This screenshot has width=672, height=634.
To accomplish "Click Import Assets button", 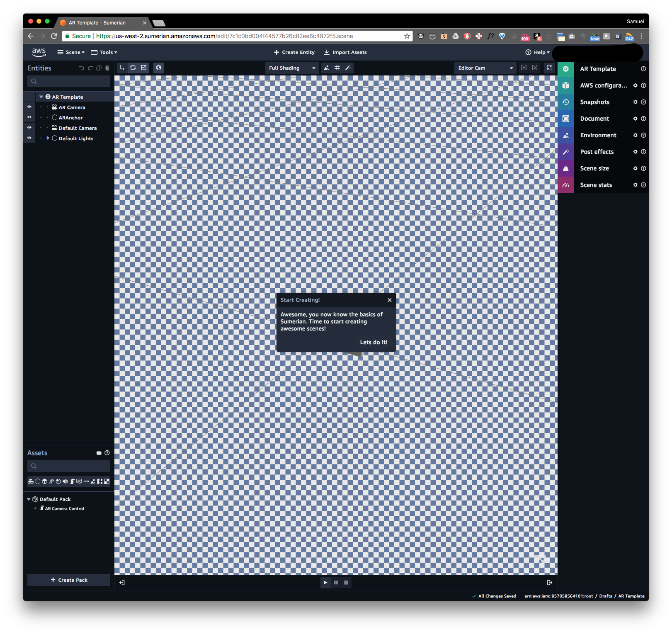I will point(345,52).
